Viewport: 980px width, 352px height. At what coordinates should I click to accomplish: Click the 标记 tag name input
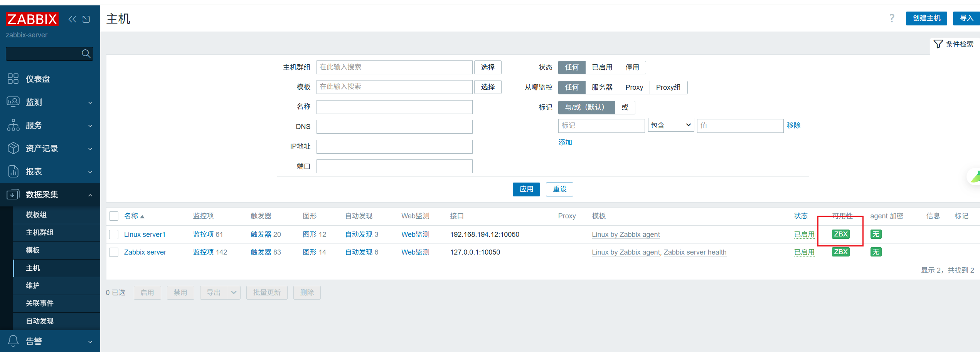tap(601, 126)
